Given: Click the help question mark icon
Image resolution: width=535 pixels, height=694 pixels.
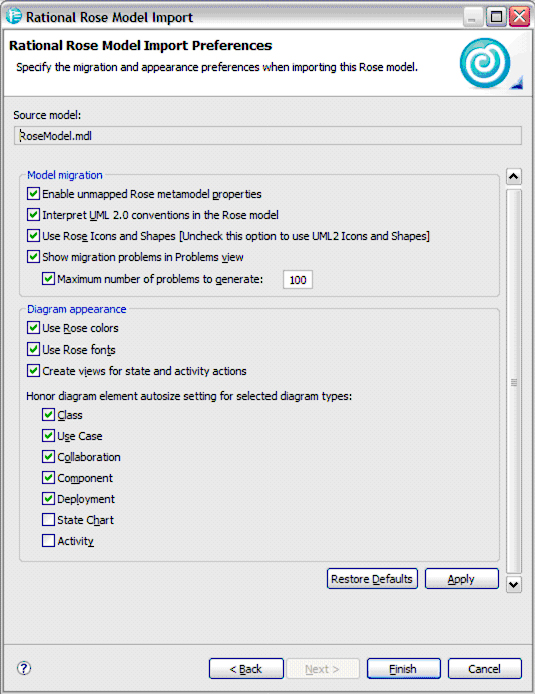Looking at the screenshot, I should [24, 668].
